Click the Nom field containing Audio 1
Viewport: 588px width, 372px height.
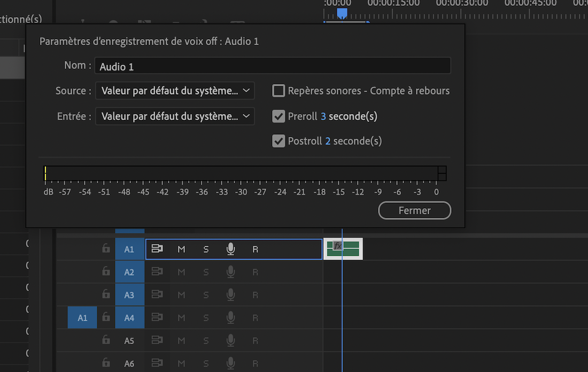[x=273, y=66]
